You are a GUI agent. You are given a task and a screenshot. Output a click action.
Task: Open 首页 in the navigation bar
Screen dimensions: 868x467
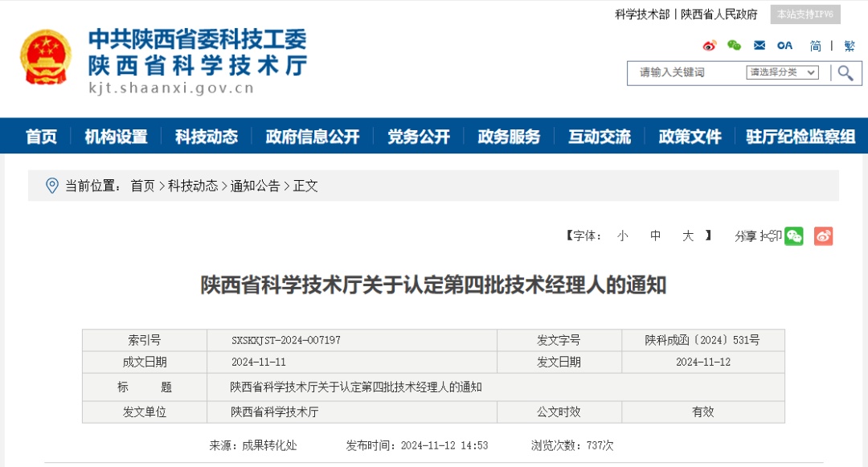(x=42, y=137)
